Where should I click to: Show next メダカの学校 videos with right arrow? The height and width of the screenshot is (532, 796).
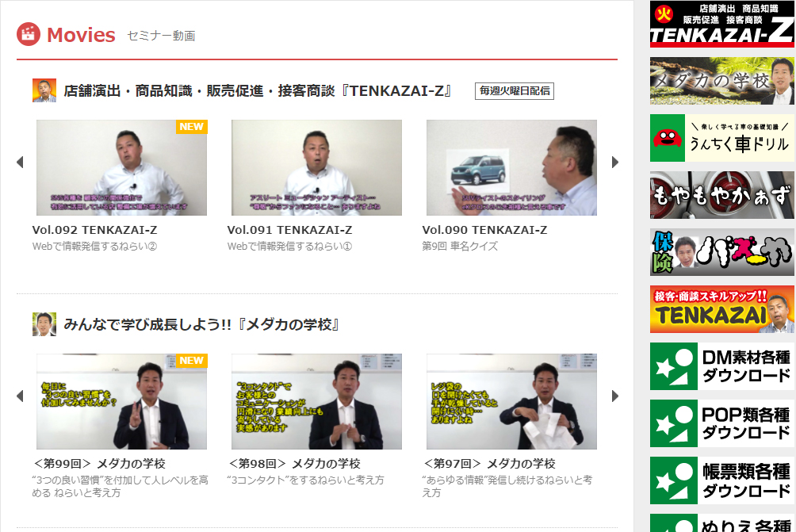pyautogui.click(x=614, y=396)
